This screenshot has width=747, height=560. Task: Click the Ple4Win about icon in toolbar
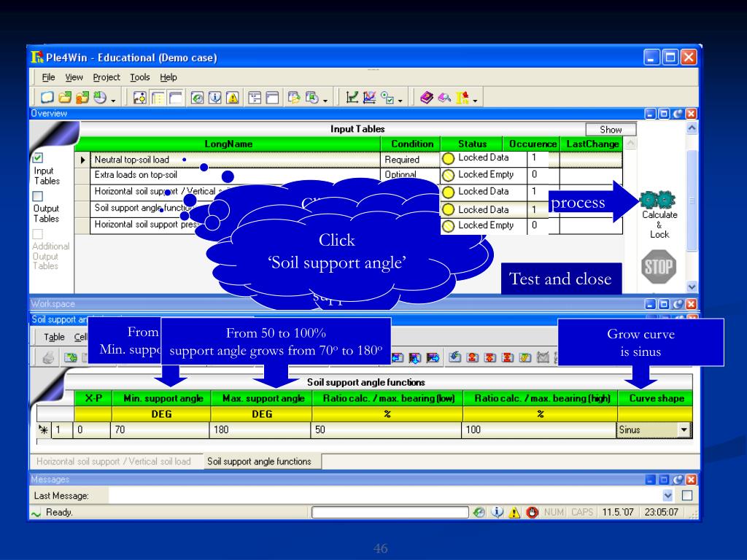point(462,98)
